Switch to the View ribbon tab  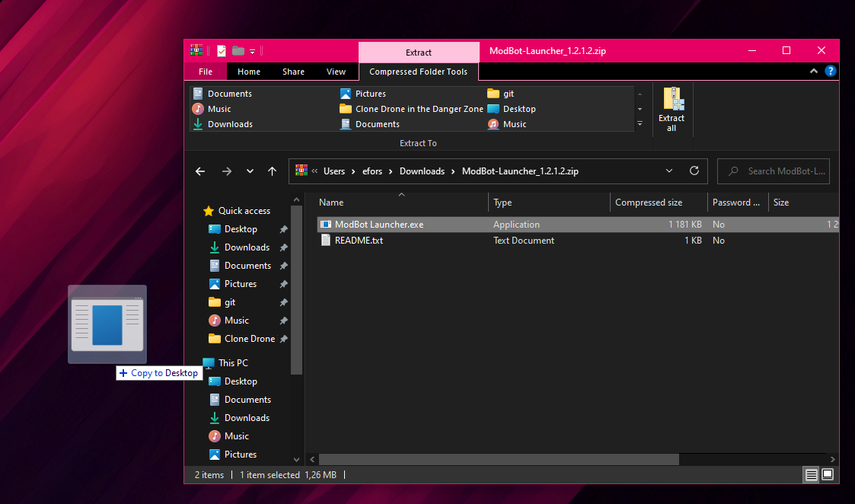click(336, 72)
